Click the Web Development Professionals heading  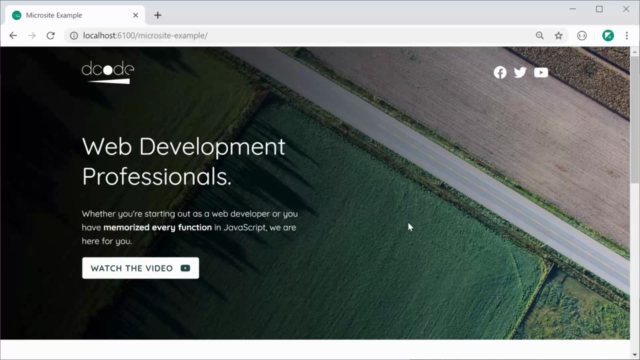184,162
